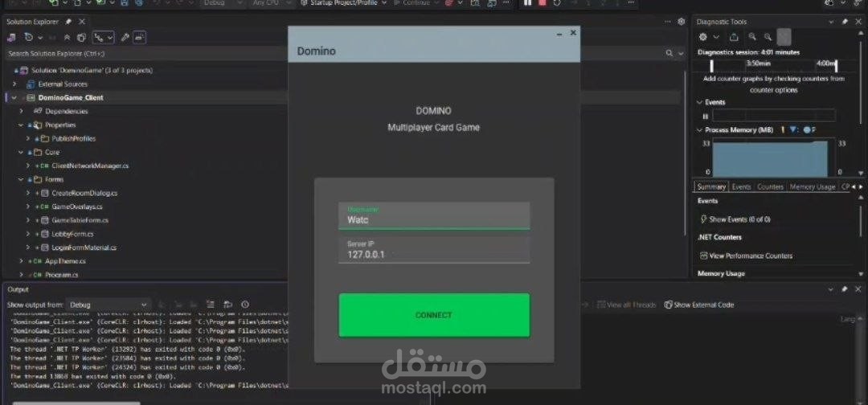Click the Solution Explorer home view icon

click(x=11, y=38)
